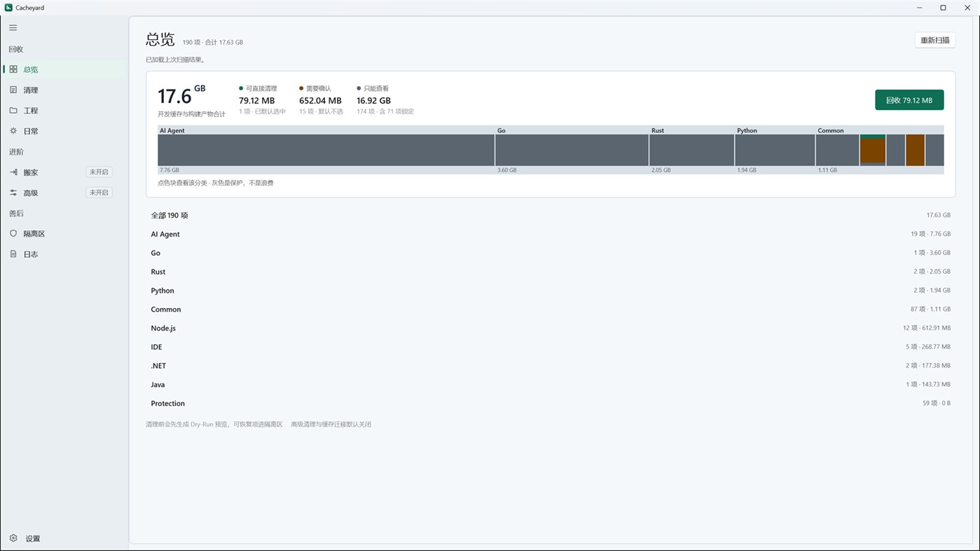Select the Rust block in the chart
The height and width of the screenshot is (551, 980).
691,150
